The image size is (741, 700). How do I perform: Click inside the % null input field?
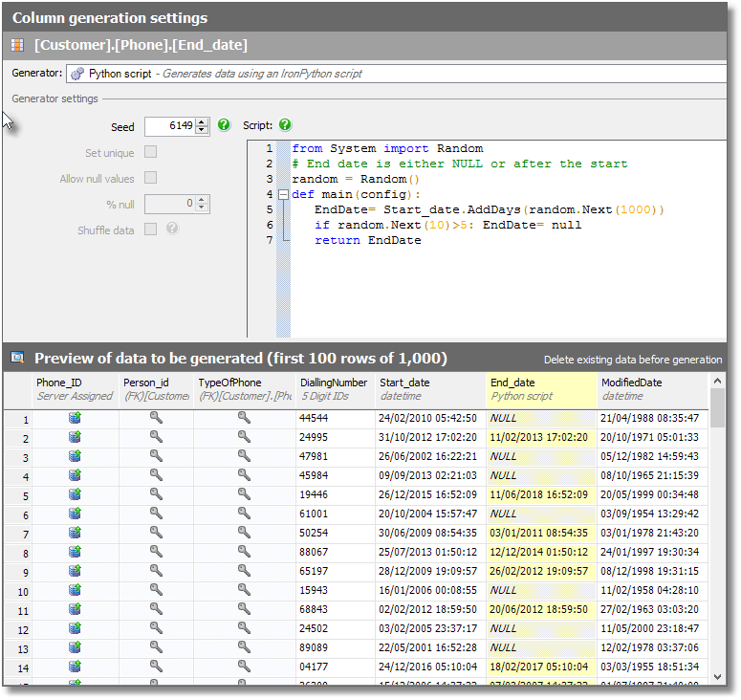[170, 204]
